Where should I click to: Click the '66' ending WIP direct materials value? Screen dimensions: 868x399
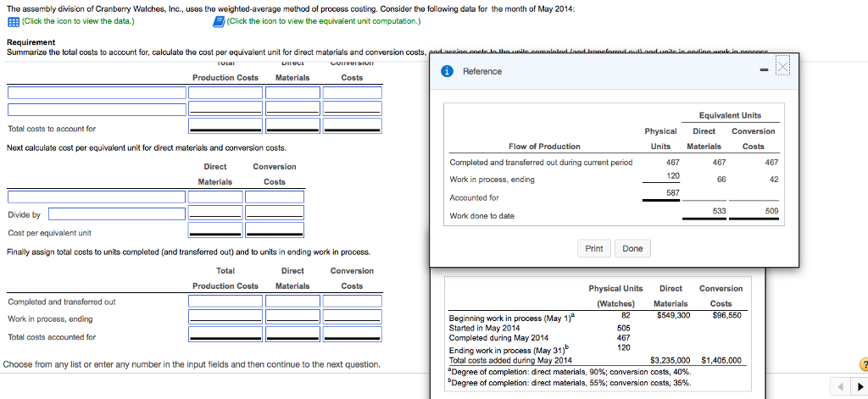coord(721,180)
